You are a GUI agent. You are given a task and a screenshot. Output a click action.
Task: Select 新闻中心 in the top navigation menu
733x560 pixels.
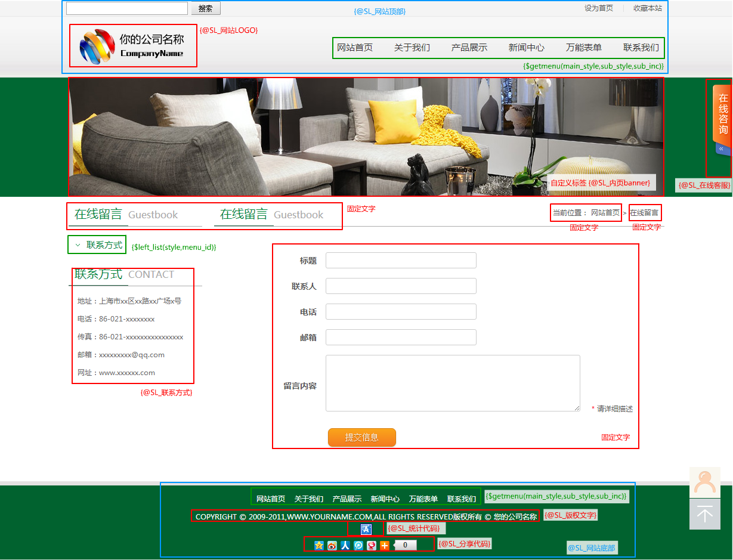coord(527,48)
